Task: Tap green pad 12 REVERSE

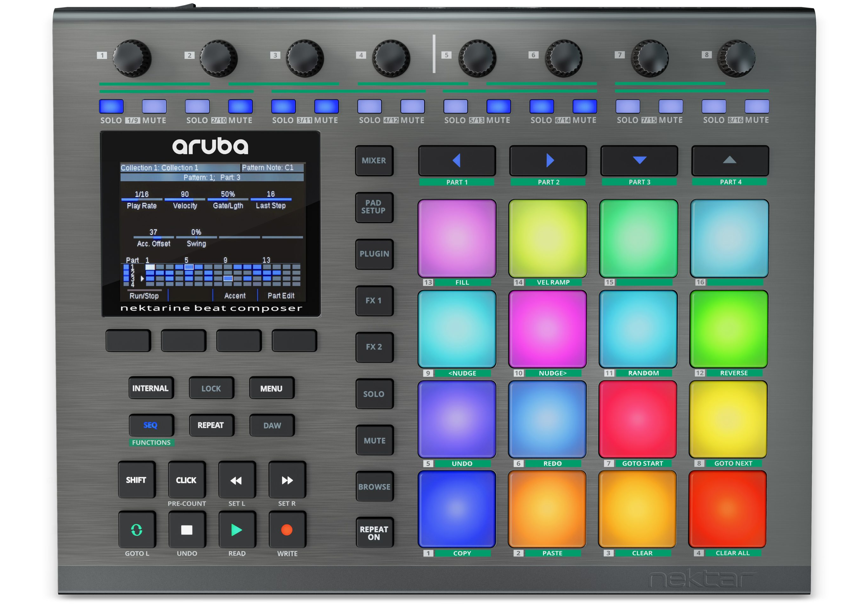Action: [729, 329]
